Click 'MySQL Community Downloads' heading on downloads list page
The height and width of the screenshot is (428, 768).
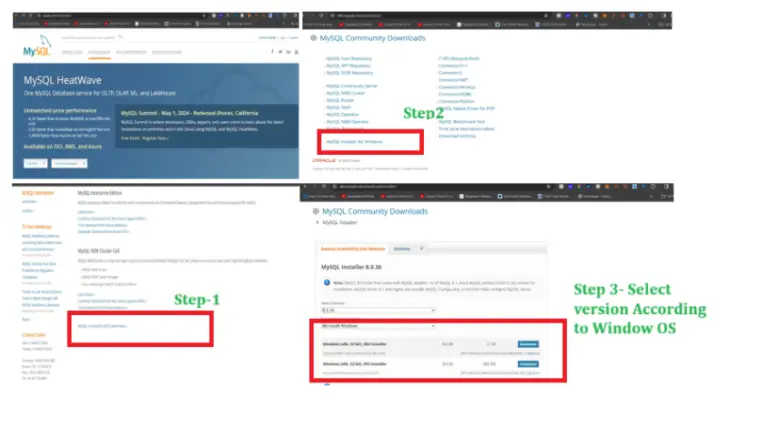pyautogui.click(x=372, y=38)
